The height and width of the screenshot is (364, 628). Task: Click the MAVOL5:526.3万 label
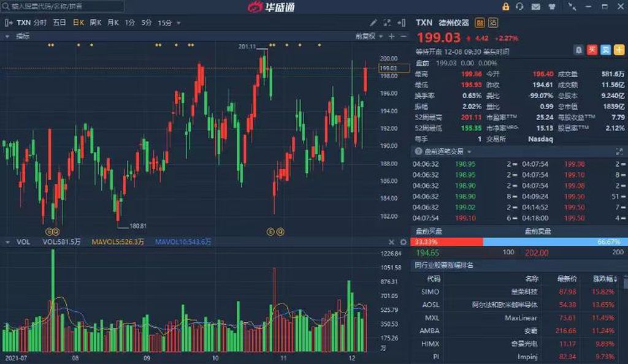(117, 242)
